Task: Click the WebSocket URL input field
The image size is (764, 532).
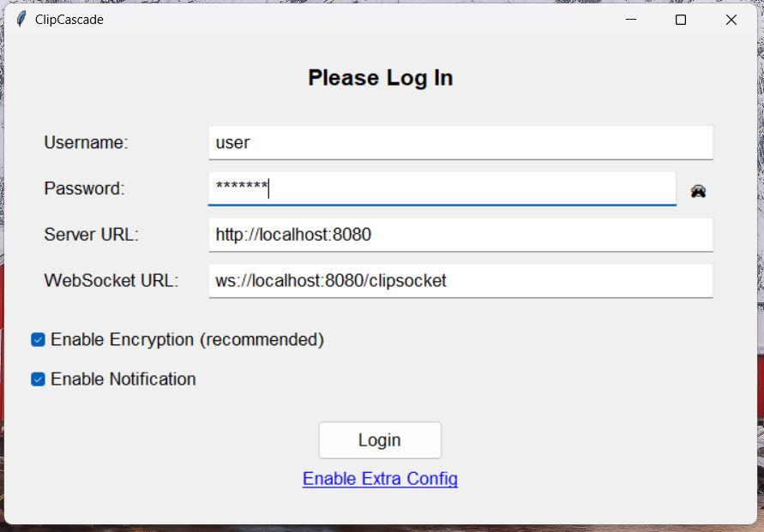Action: (460, 281)
